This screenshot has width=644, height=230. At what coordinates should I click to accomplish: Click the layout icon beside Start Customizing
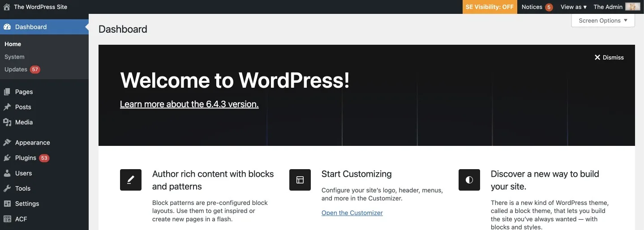click(x=300, y=180)
